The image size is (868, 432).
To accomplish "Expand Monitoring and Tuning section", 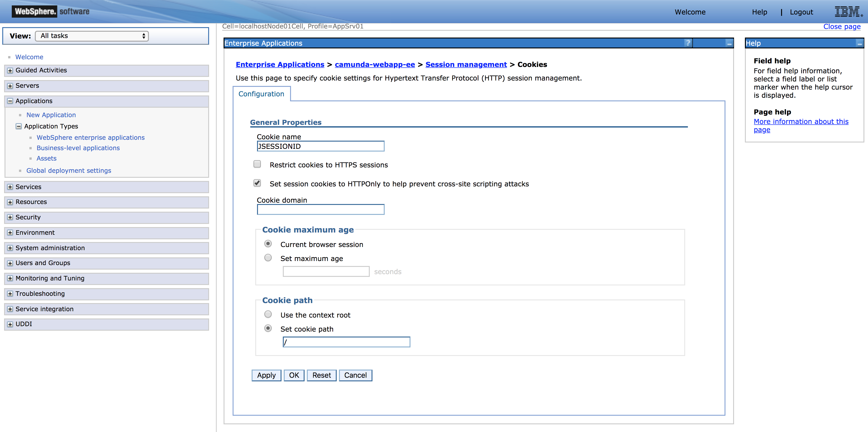I will coord(10,278).
